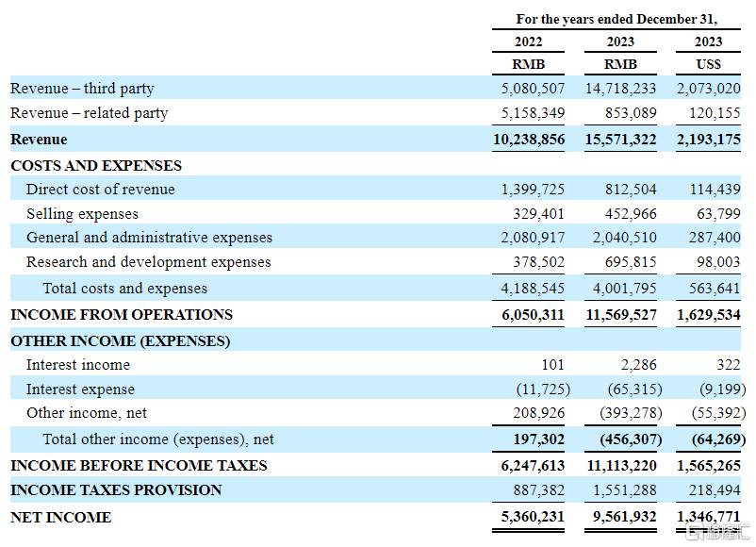Click the INCOME FROM OPERATIONS row label
The height and width of the screenshot is (547, 756).
[x=121, y=315]
